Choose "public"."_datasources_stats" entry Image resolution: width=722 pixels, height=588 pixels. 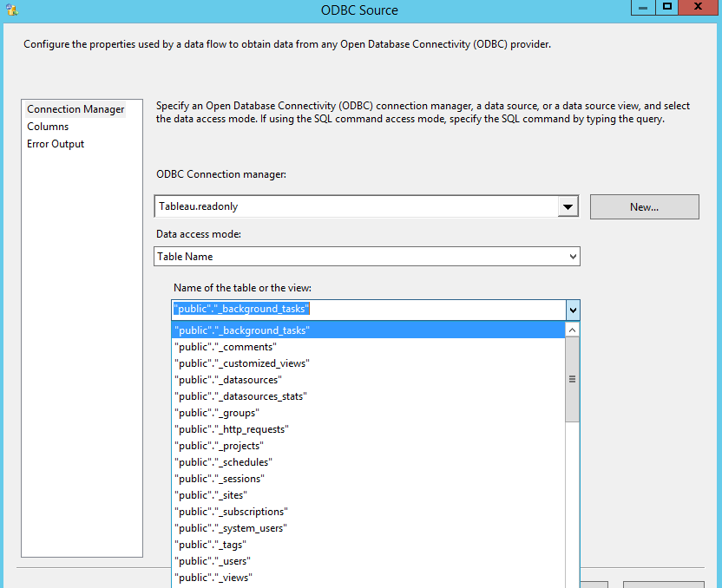coord(368,396)
